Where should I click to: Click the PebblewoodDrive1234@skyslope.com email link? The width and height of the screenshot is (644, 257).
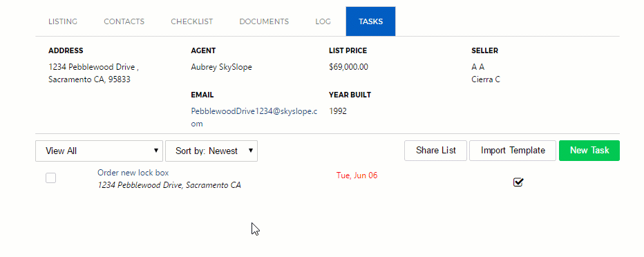tap(254, 117)
